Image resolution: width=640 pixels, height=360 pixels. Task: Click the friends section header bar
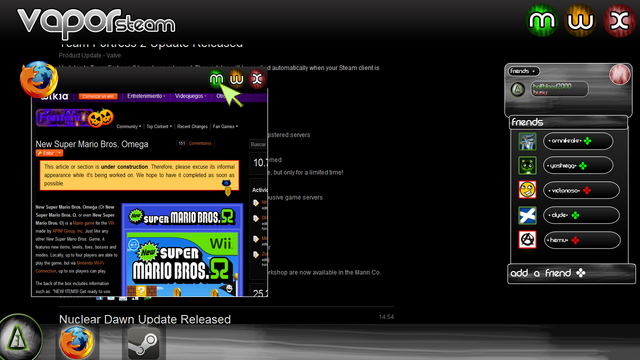(568, 122)
